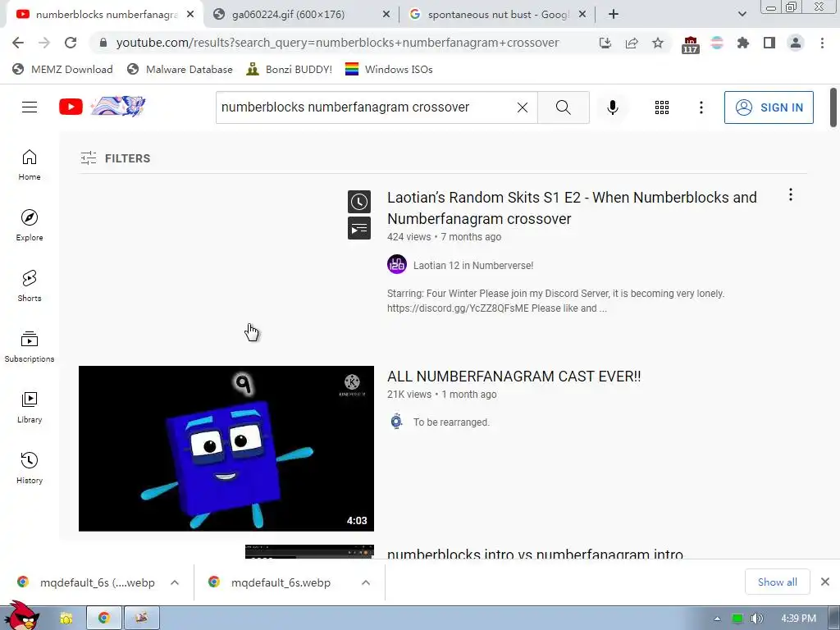
Task: Clear the search box with the X
Action: pyautogui.click(x=523, y=107)
